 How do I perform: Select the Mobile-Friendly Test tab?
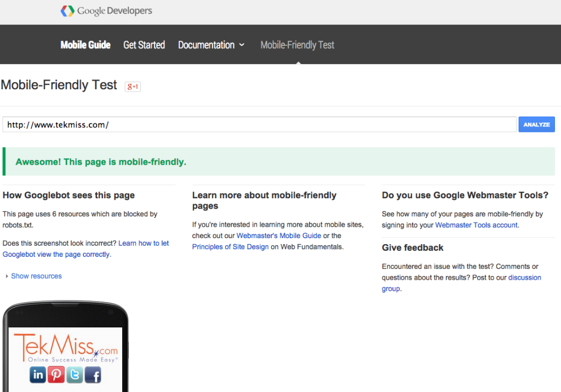point(297,45)
